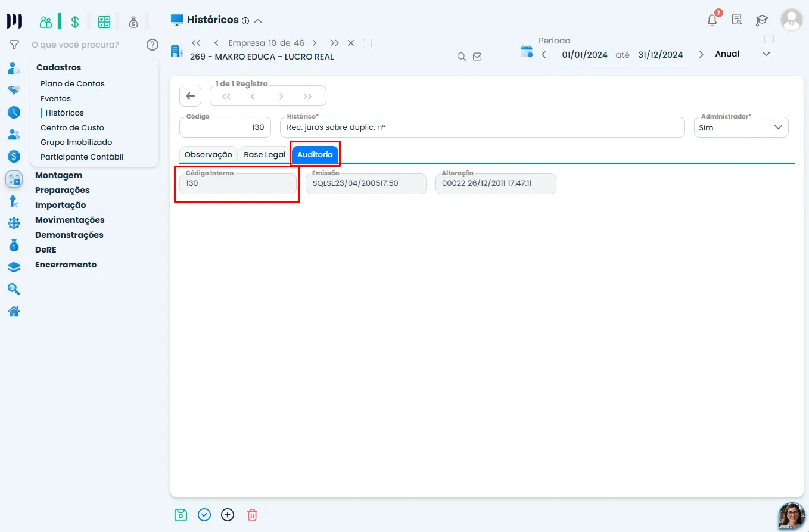Viewport: 809px width, 532px height.
Task: Tick the checkbox above Anual period
Action: pos(769,39)
